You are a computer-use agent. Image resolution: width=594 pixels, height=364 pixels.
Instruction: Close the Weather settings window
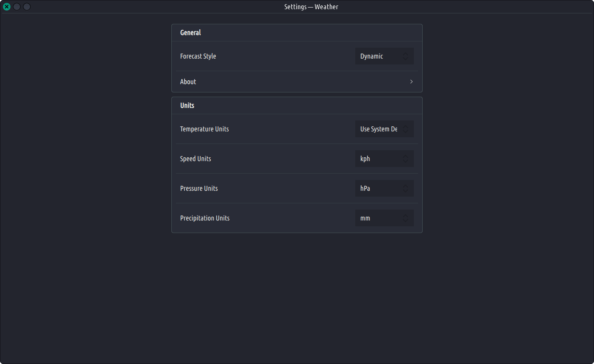(x=7, y=7)
